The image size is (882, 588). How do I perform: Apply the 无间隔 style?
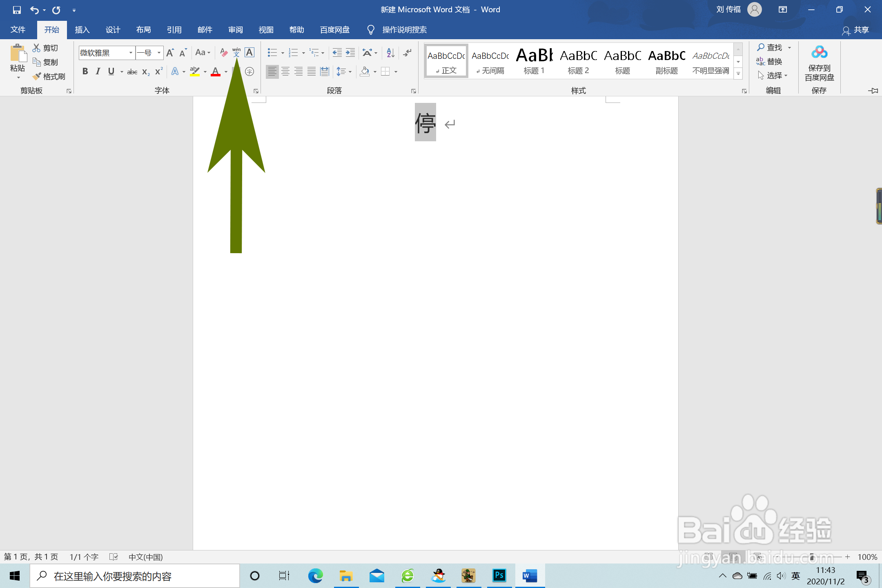pyautogui.click(x=490, y=61)
